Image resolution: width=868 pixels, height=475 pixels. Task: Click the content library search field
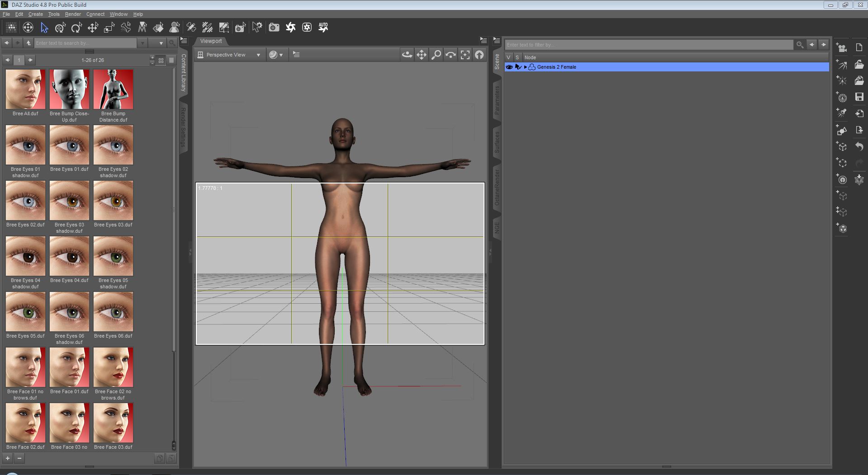click(85, 43)
